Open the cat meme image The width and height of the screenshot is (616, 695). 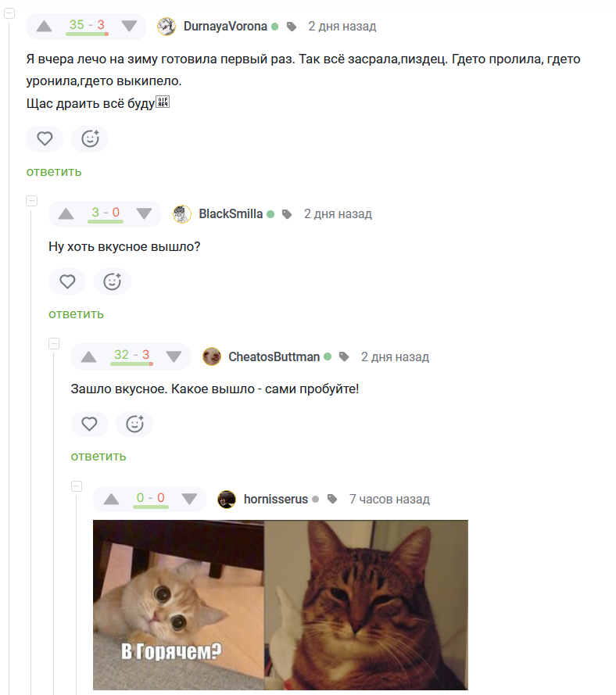point(280,604)
